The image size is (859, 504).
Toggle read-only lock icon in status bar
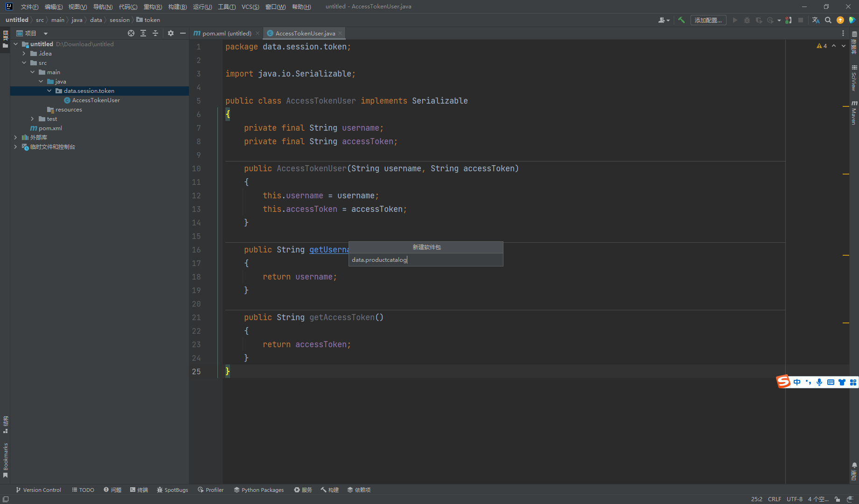838,499
